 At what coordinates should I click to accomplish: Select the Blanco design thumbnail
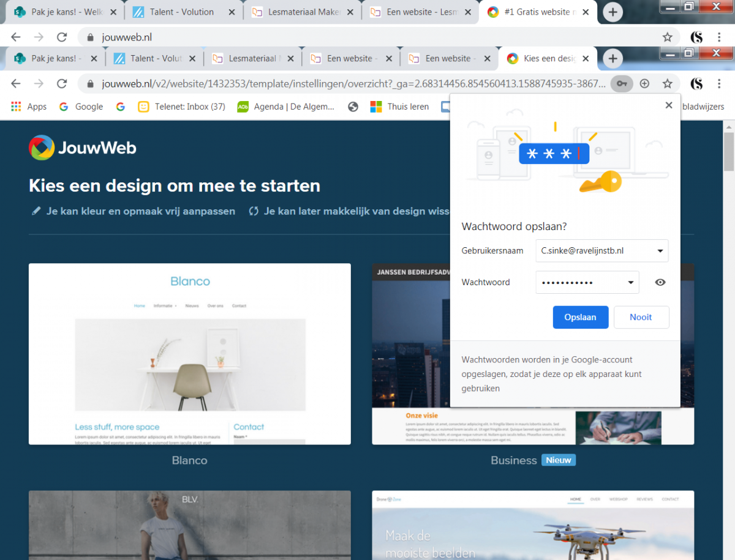[190, 354]
